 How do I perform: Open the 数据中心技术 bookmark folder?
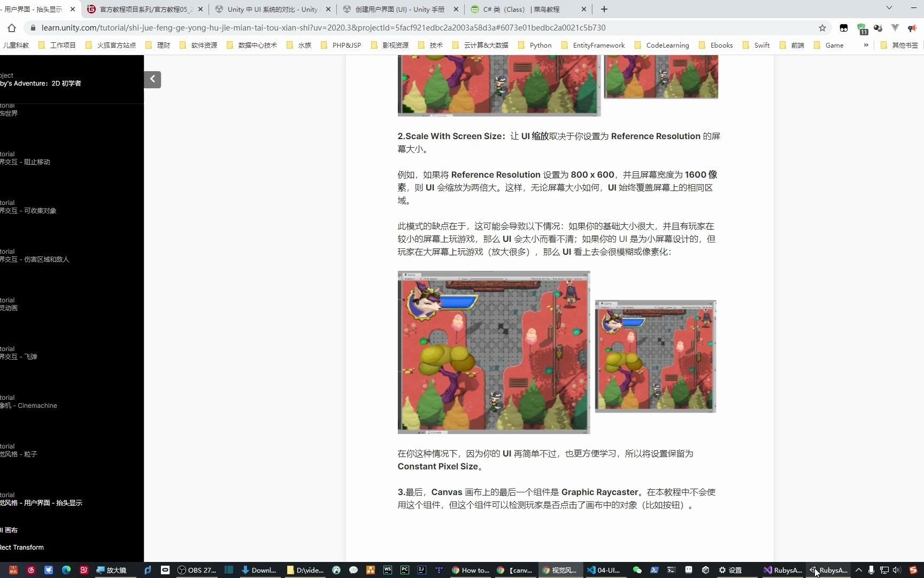252,45
